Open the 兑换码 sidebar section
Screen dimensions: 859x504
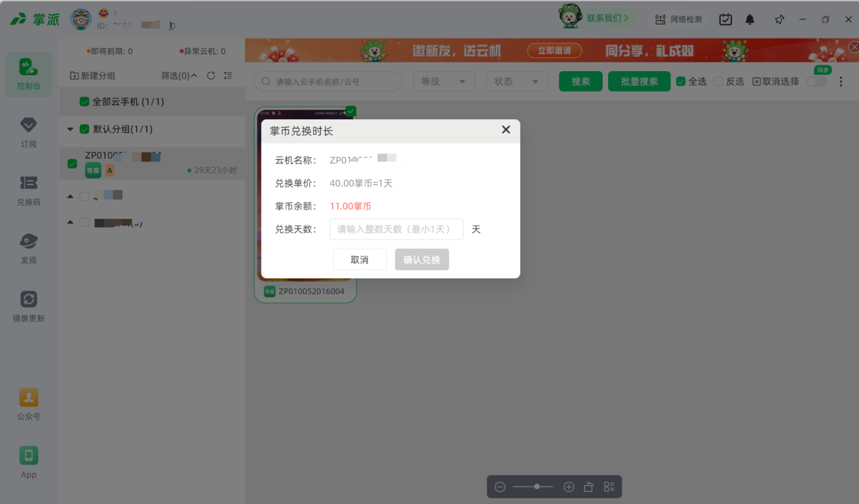click(x=28, y=191)
